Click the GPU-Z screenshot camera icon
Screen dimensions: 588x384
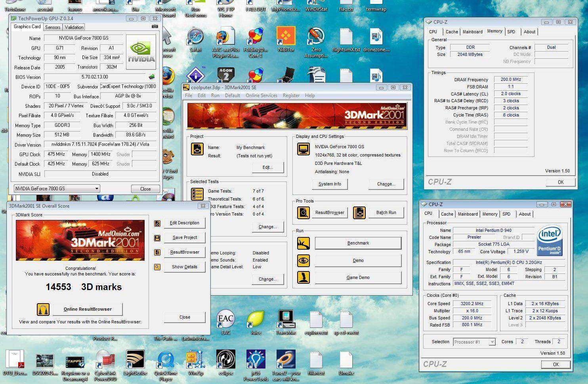[155, 27]
